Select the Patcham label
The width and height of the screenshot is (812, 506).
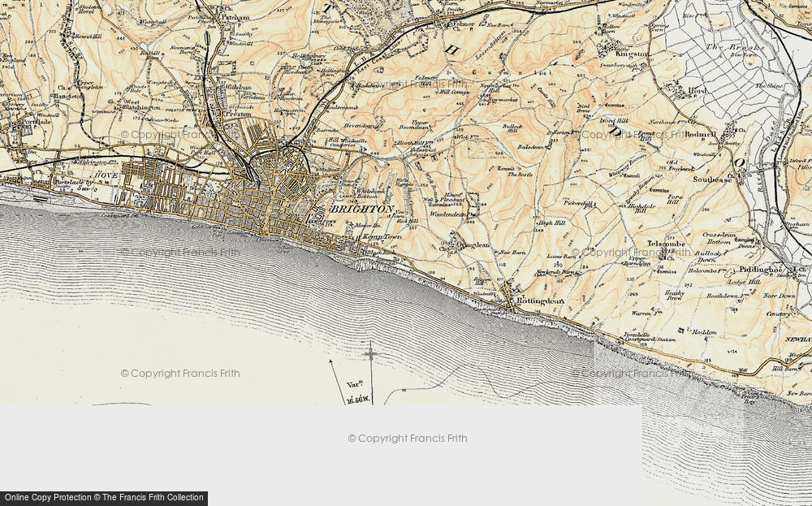pyautogui.click(x=235, y=17)
